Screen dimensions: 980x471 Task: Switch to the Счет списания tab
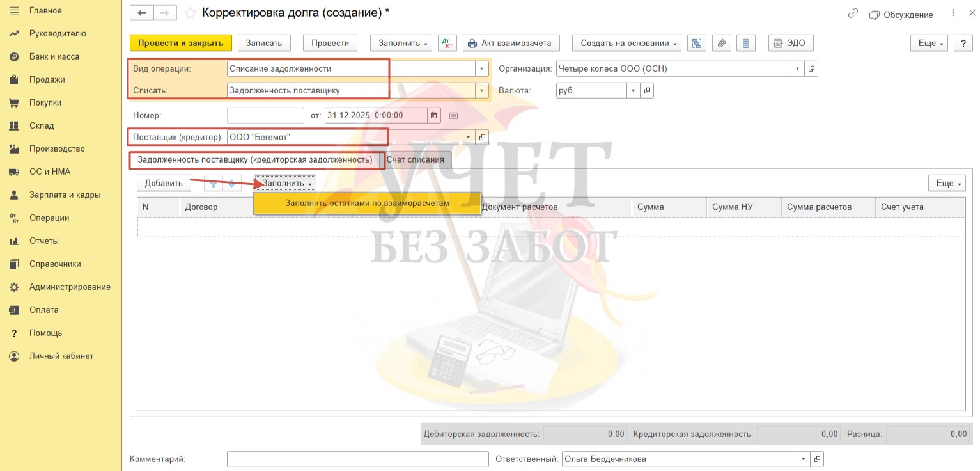pyautogui.click(x=416, y=160)
